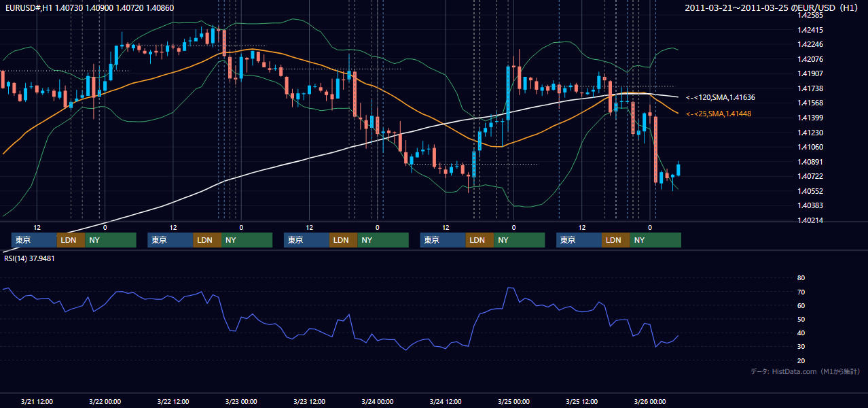The width and height of the screenshot is (868, 408).
Task: Click the 3/21 12:00 time label
Action: point(37,402)
